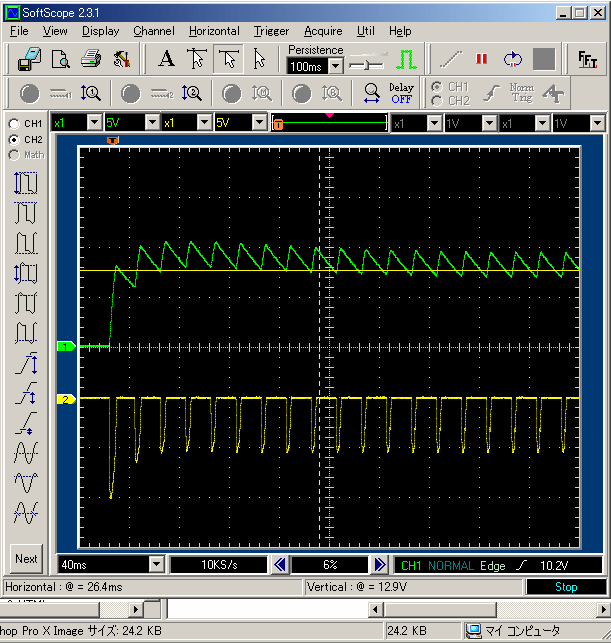This screenshot has width=611, height=643.
Task: Open the Persistence 100ms dropdown
Action: [335, 66]
